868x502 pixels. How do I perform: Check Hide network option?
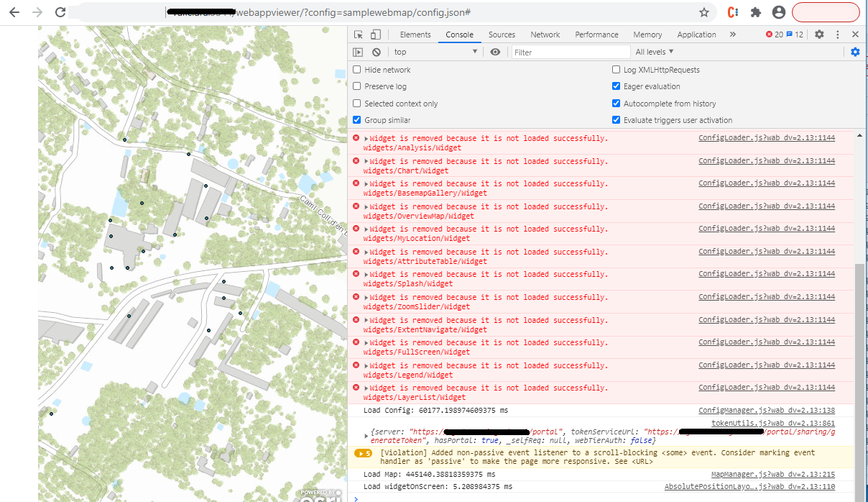[357, 70]
